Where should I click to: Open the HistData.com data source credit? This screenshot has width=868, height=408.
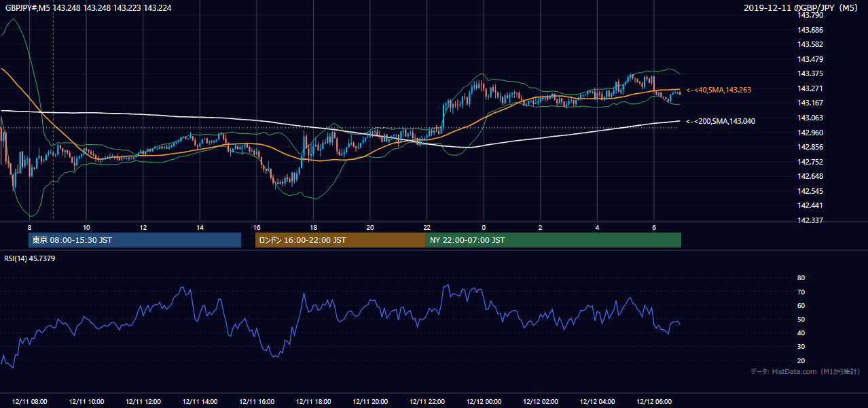pos(805,371)
